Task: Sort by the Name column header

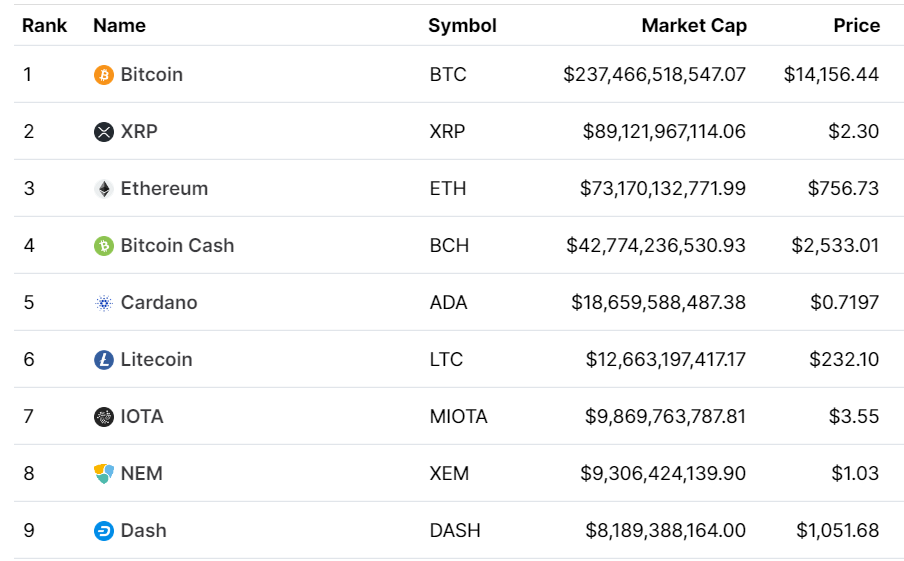Action: (x=119, y=25)
